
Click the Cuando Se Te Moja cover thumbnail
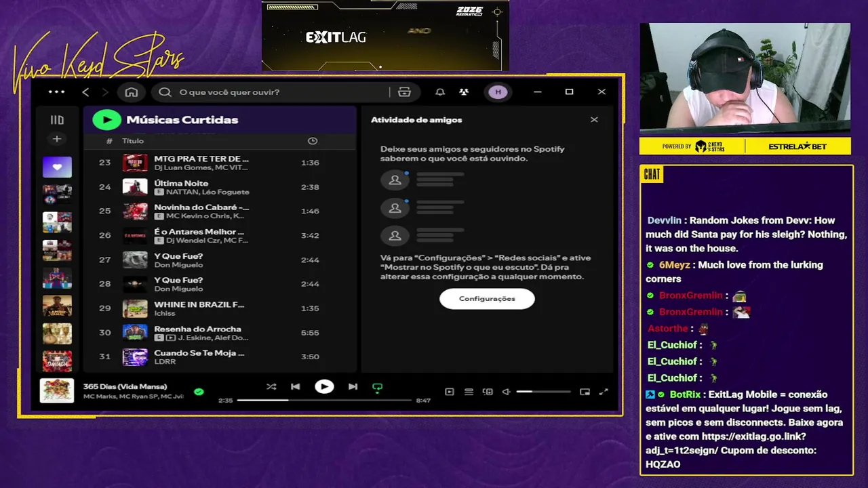click(135, 357)
